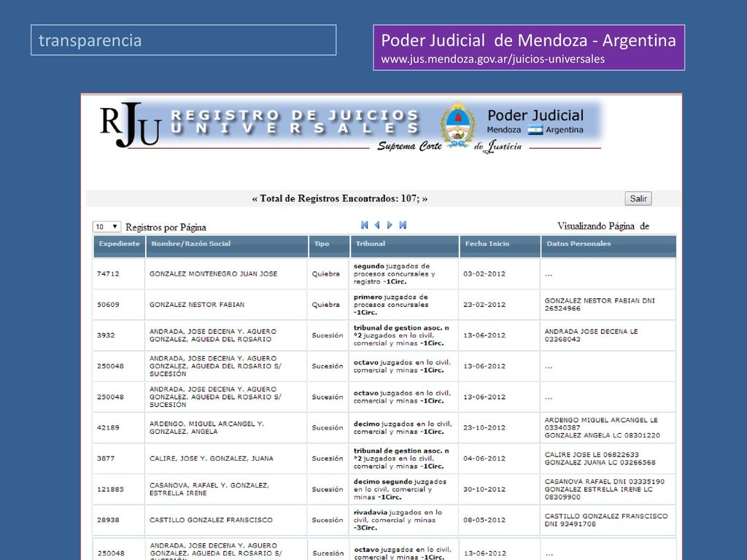Click personal data CALIRE JOSE LE 06822633
This screenshot has height=560, width=747.
[x=592, y=455]
